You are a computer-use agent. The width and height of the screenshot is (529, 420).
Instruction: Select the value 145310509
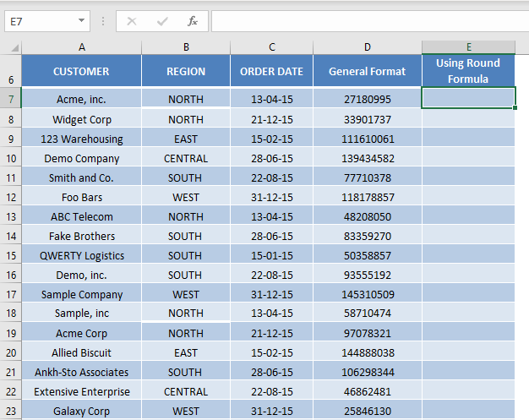[368, 294]
